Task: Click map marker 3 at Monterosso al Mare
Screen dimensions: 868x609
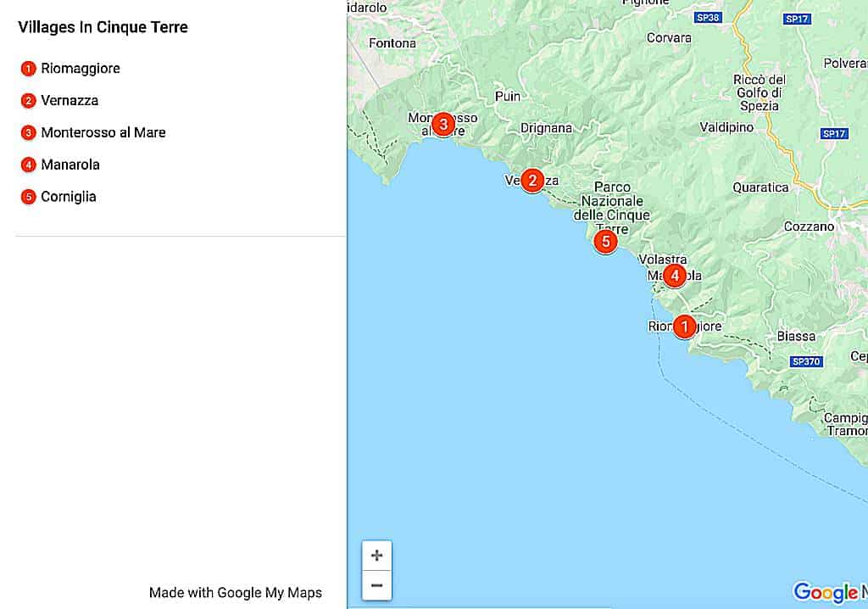Action: coord(442,124)
